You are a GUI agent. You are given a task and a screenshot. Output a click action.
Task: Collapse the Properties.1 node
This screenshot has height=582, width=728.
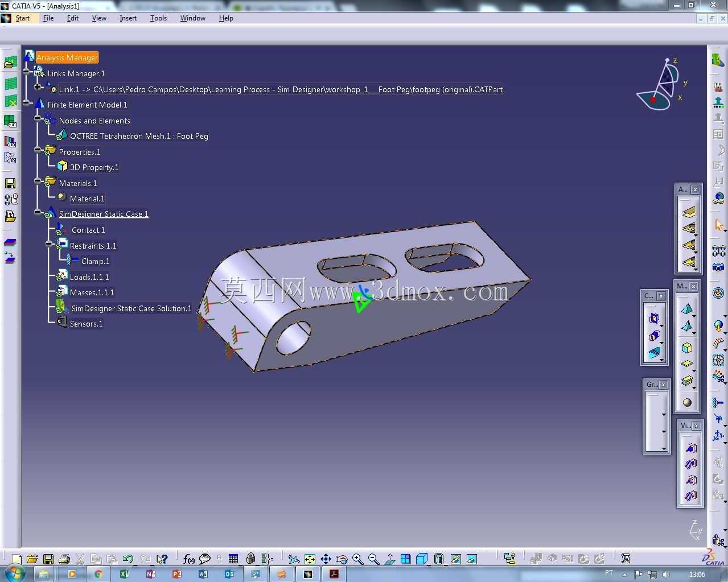click(x=38, y=150)
